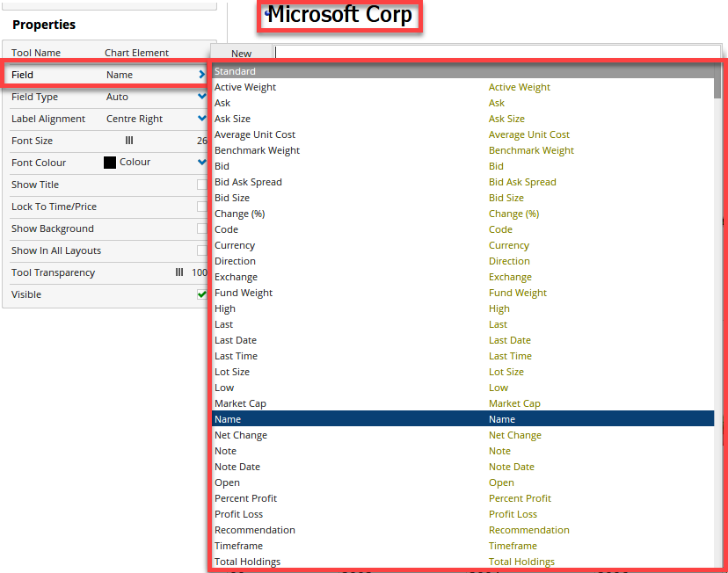Enable the Show In All Layouts checkbox
728x573 pixels.
[x=201, y=250]
